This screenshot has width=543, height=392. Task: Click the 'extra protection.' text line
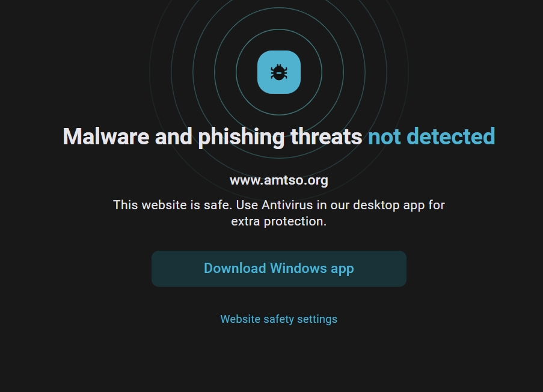(x=279, y=221)
